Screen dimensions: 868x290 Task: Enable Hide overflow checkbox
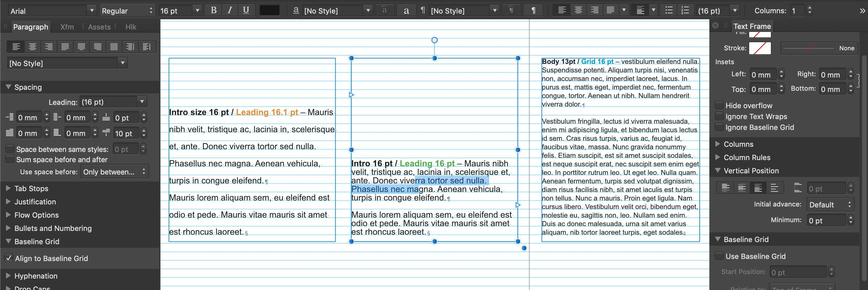[719, 105]
